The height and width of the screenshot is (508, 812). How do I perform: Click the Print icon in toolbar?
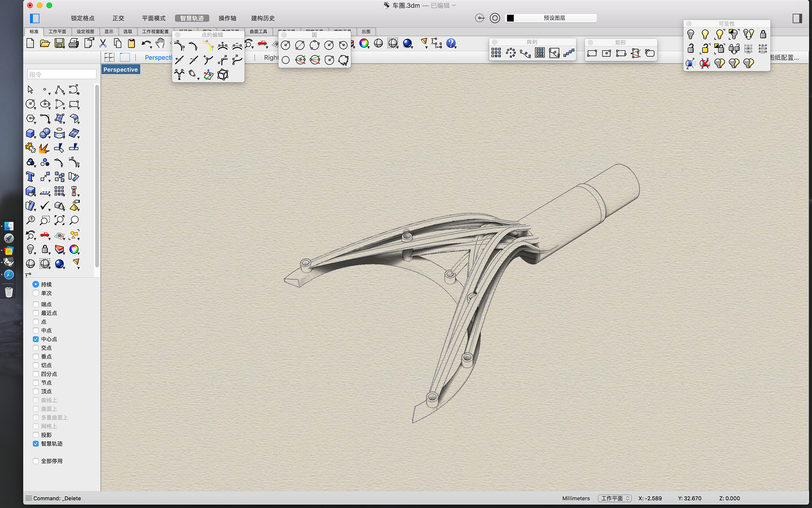(74, 43)
